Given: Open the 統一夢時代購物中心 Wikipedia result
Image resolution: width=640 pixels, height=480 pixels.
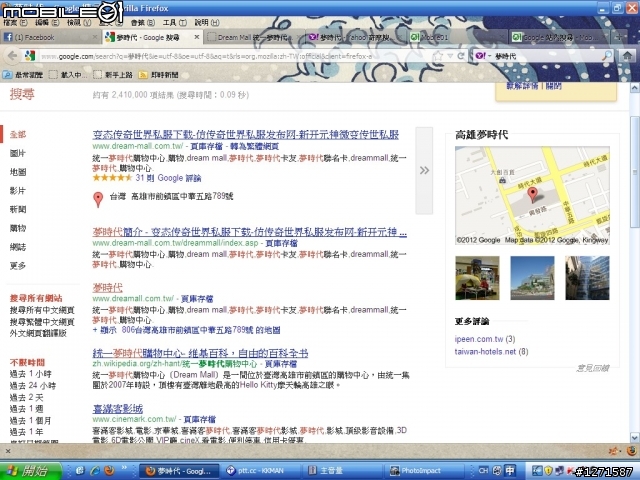Looking at the screenshot, I should [x=200, y=353].
